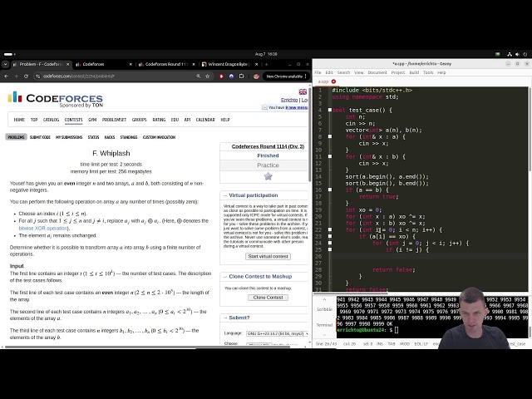Go back in Chrome

[6, 76]
